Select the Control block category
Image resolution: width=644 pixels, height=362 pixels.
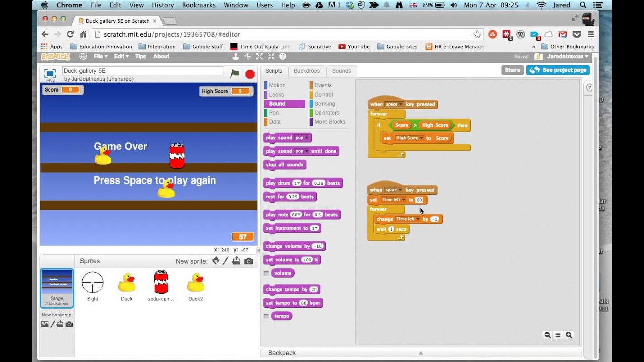[323, 95]
